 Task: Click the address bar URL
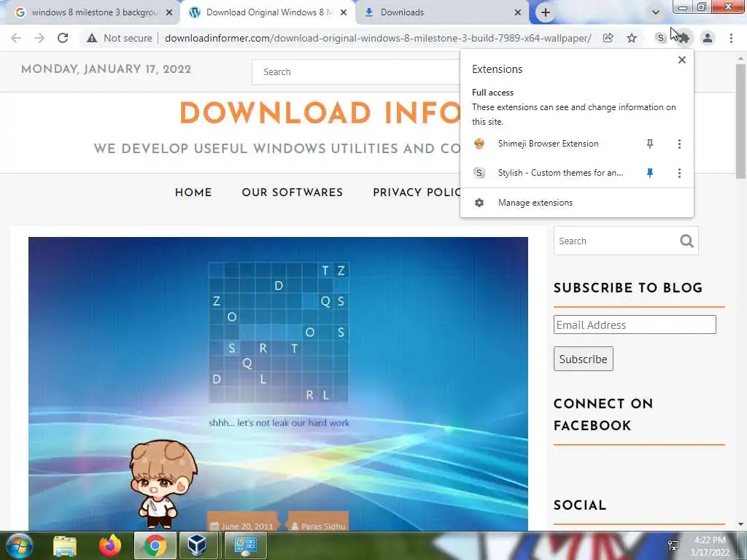(x=378, y=38)
